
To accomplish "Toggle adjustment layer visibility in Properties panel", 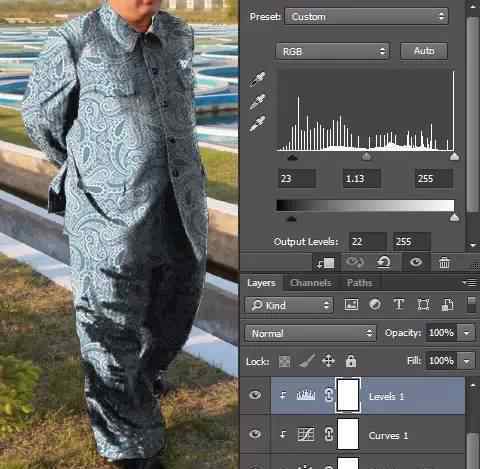I will click(x=416, y=262).
